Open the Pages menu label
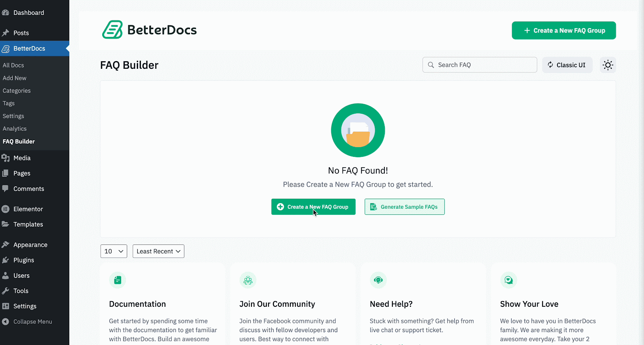This screenshot has width=644, height=345. 22,173
